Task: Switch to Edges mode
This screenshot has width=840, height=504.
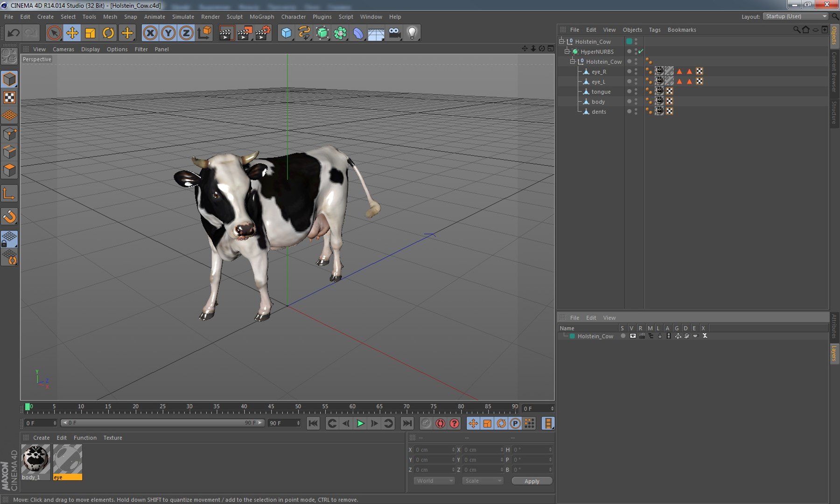Action: click(9, 153)
